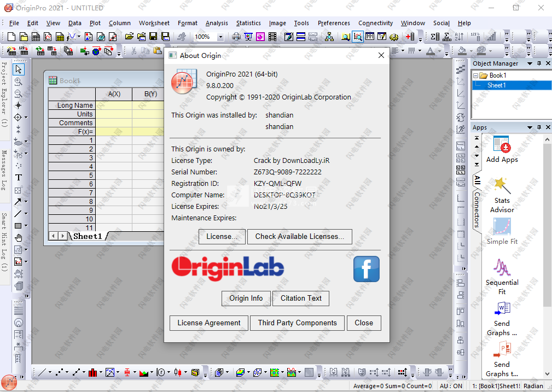The image size is (552, 392).
Task: Click the License... button
Action: click(222, 237)
